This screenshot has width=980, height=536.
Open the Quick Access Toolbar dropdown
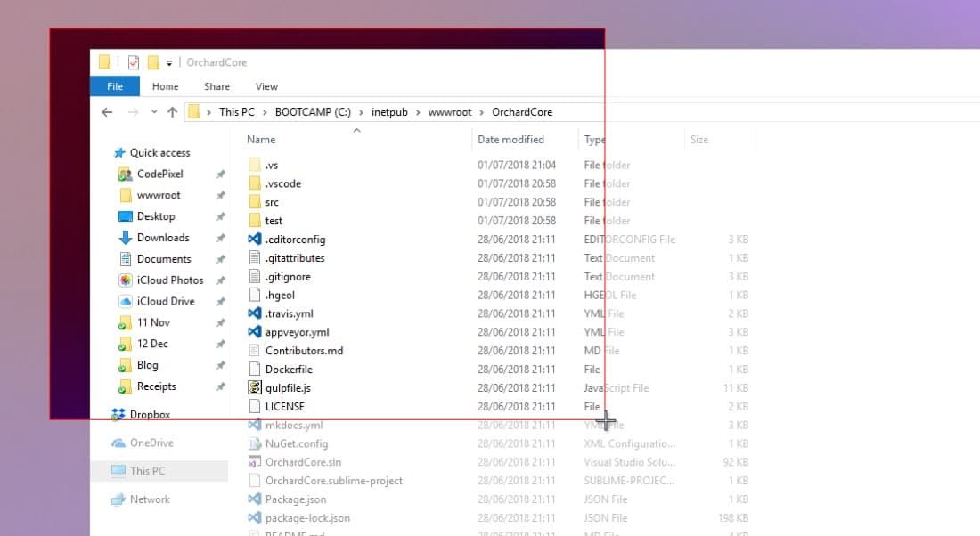pyautogui.click(x=167, y=62)
